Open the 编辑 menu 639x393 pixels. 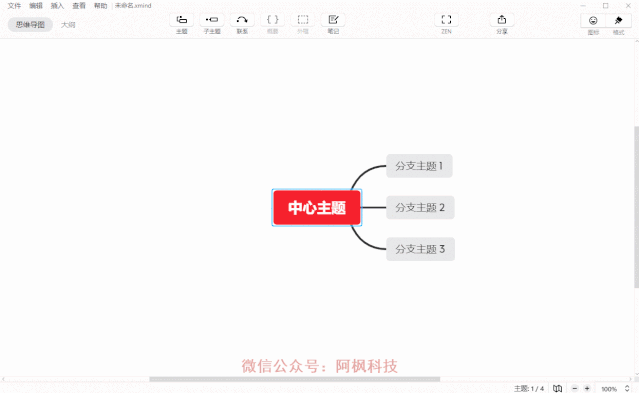(36, 6)
